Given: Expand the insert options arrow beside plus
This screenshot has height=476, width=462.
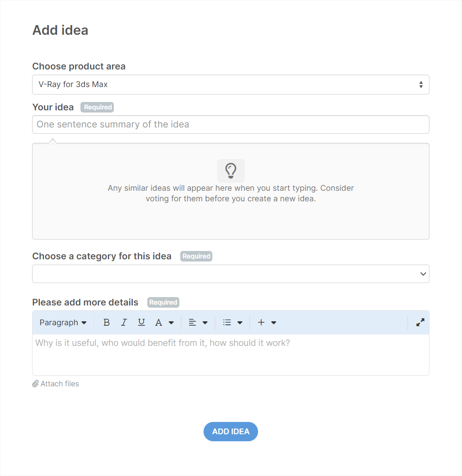Looking at the screenshot, I should coord(273,323).
